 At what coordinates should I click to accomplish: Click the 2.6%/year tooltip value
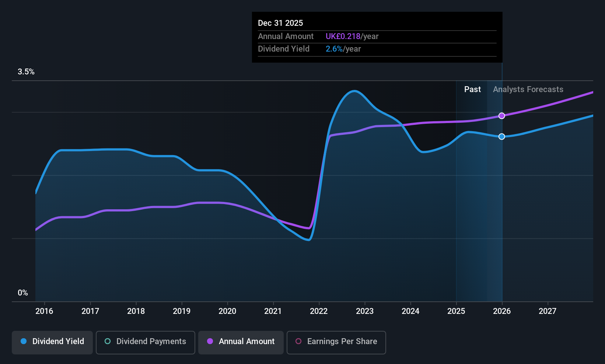pyautogui.click(x=343, y=49)
